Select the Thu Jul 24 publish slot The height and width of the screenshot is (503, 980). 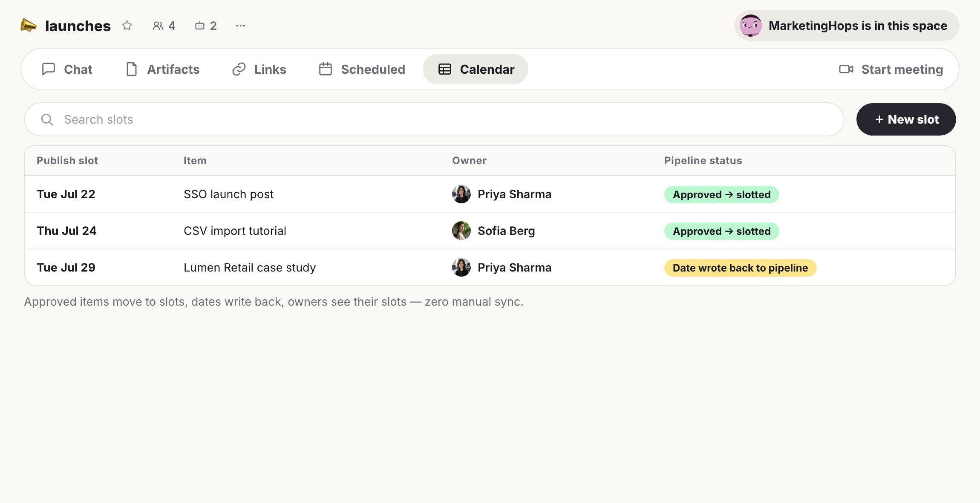[x=66, y=231]
